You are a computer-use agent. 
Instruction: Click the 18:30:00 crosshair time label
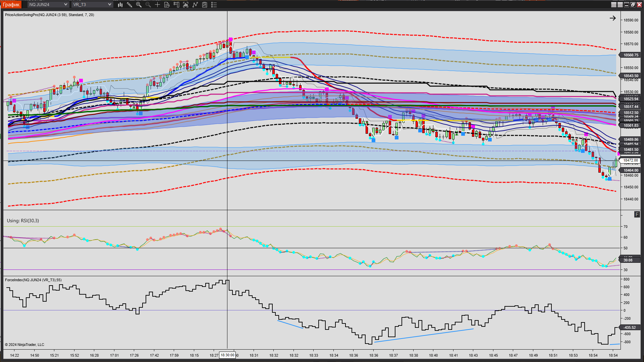227,355
